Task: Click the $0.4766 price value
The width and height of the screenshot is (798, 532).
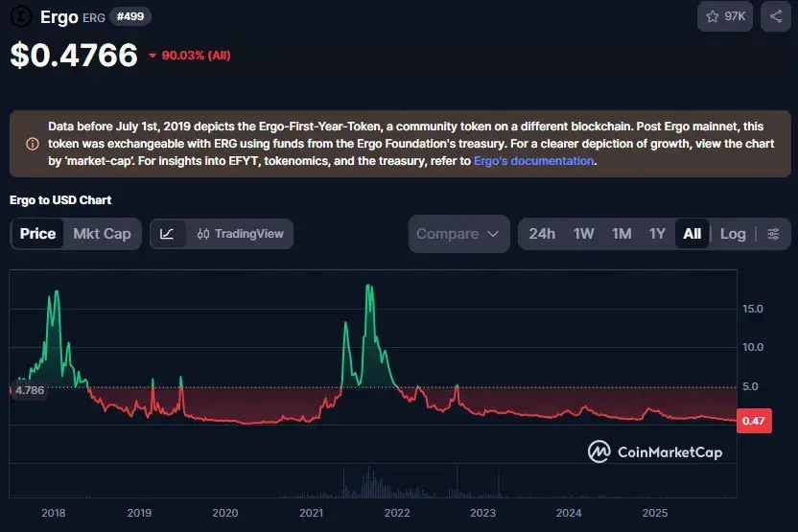Action: [74, 55]
